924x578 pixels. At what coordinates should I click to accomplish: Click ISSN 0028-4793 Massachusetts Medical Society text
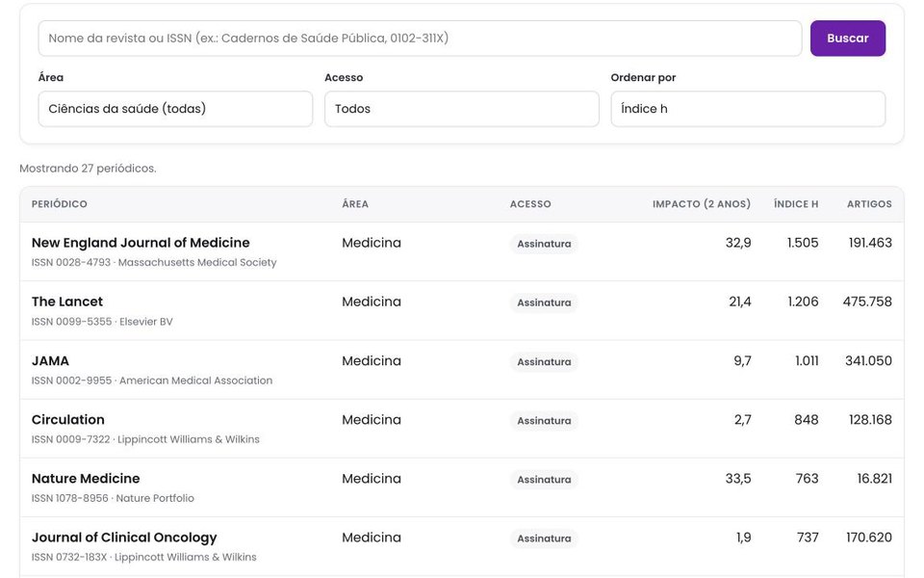tap(154, 262)
